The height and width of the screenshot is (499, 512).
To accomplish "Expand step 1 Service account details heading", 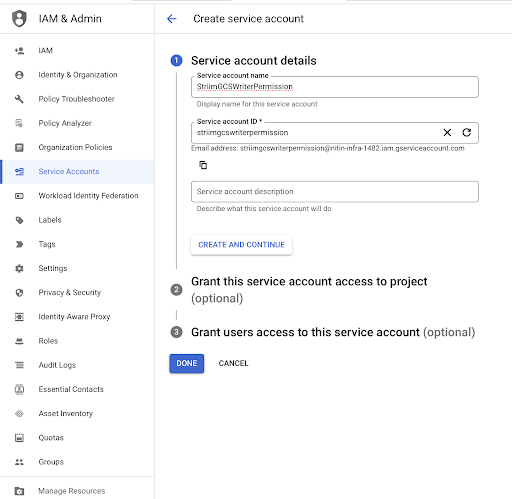I will point(254,61).
